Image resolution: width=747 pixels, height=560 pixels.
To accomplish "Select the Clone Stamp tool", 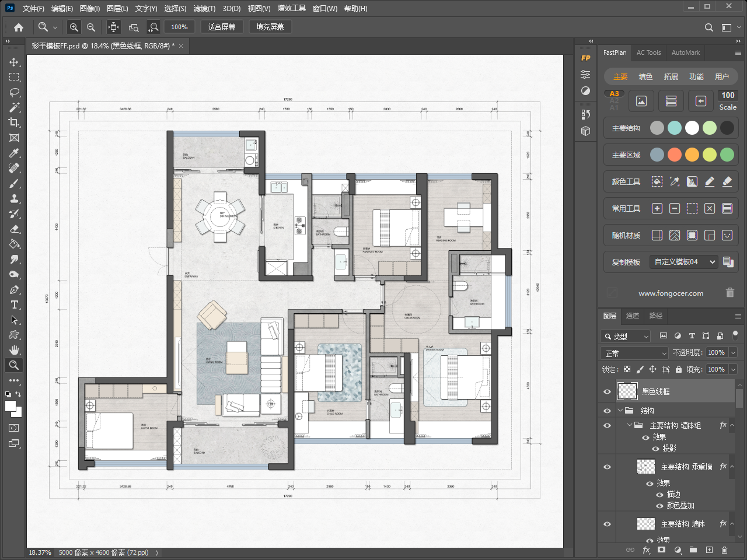I will point(14,198).
